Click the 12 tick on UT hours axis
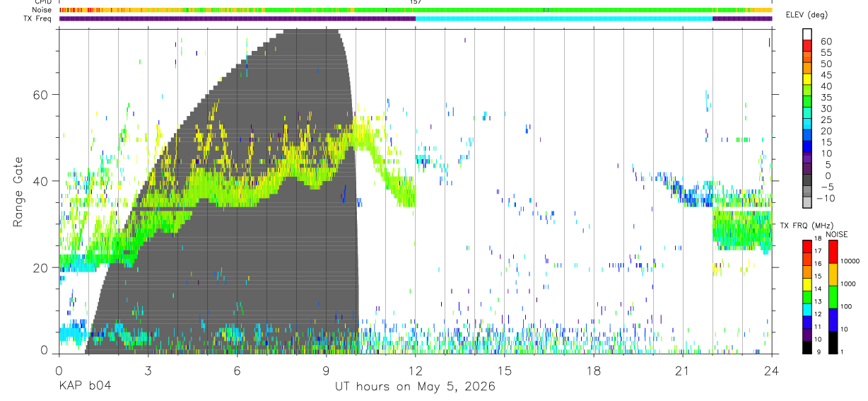The image size is (868, 401). pos(415,371)
